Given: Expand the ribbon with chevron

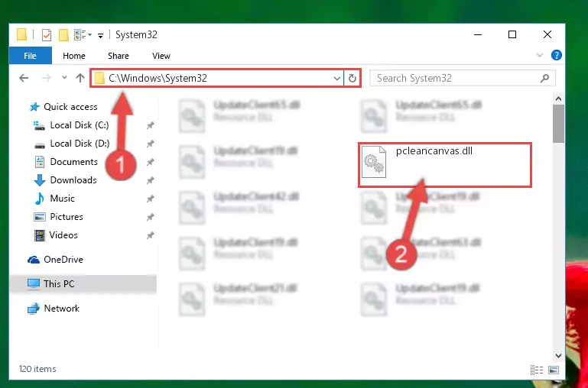Looking at the screenshot, I should 540,56.
